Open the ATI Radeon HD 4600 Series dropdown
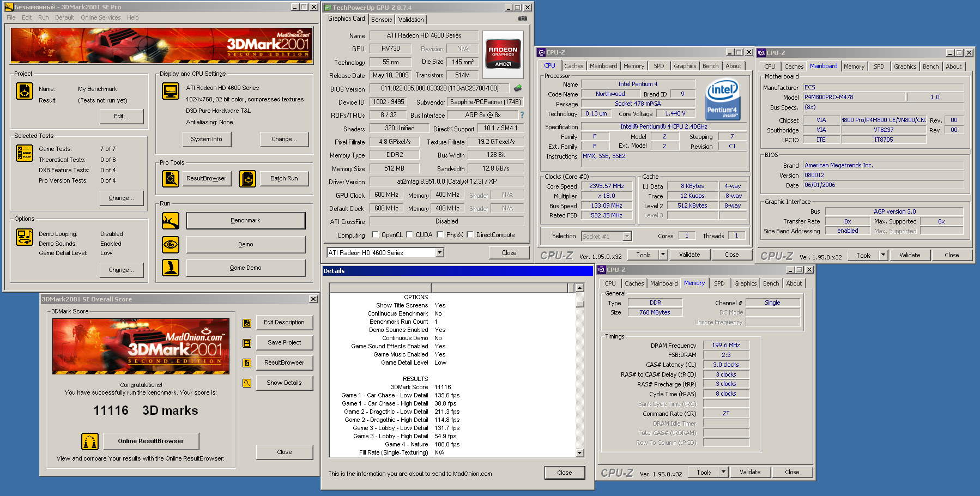This screenshot has width=980, height=496. tap(439, 252)
